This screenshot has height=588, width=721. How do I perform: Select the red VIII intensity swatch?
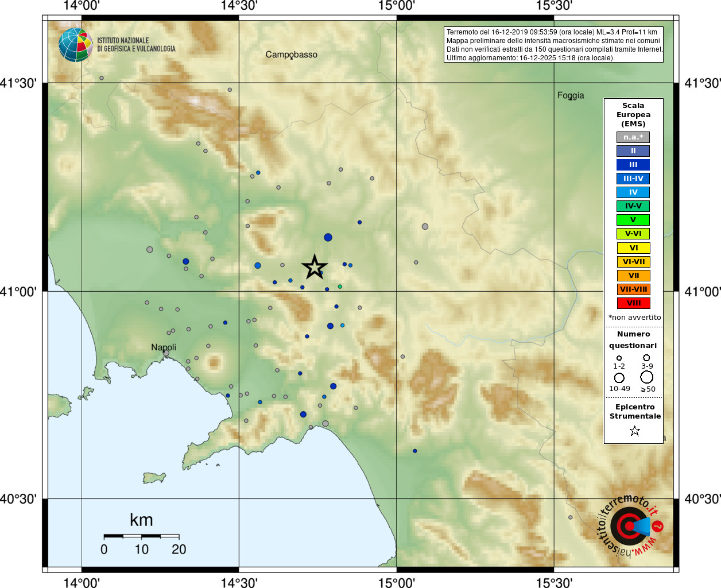pos(633,303)
